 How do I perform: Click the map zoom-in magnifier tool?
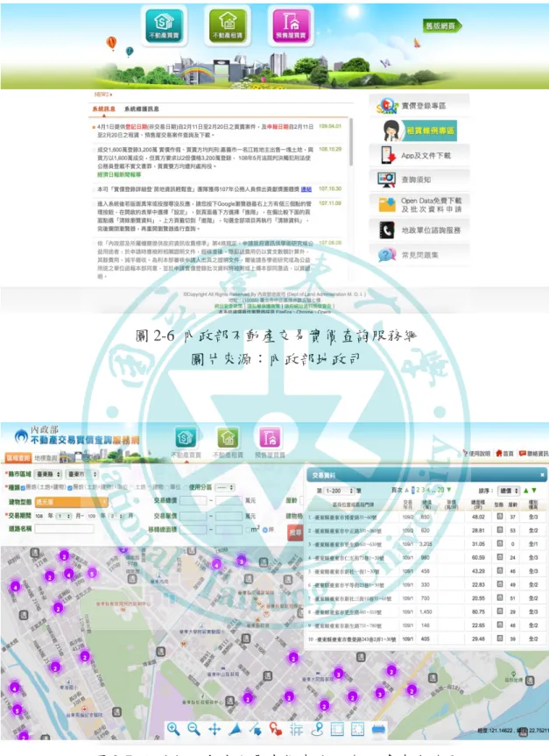[x=173, y=729]
